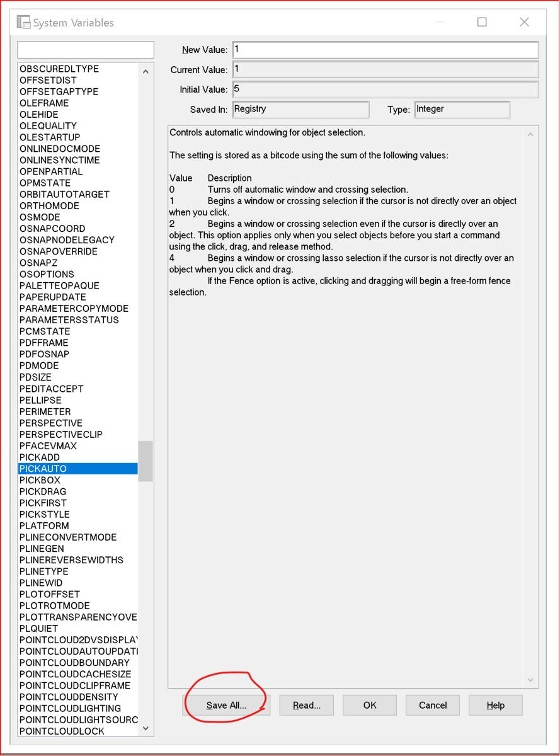
Task: Select PFACEVMAX in the list
Action: [x=48, y=446]
